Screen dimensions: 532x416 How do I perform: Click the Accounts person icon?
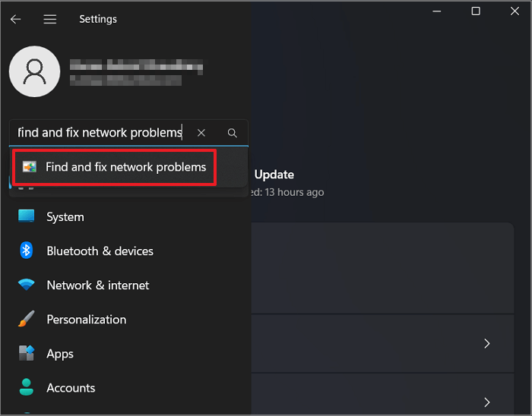coord(27,388)
